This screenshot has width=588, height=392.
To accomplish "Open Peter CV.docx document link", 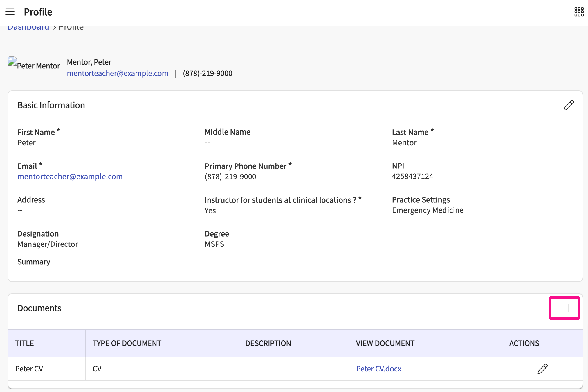I will (378, 369).
